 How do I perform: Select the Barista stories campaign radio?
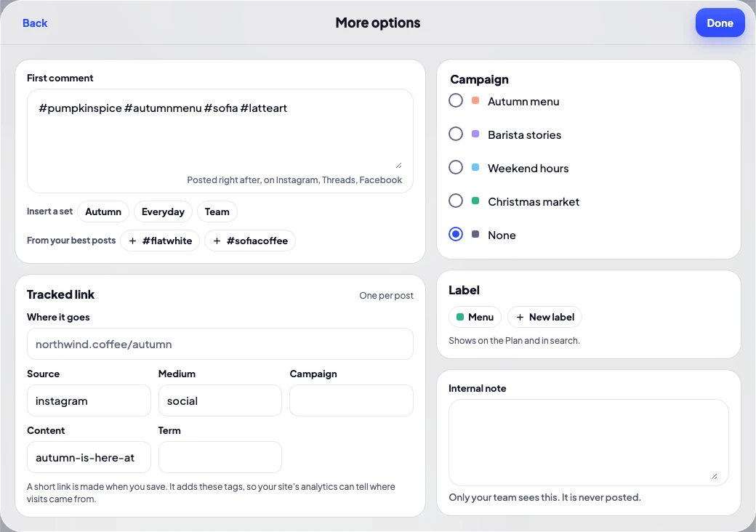[x=456, y=134]
